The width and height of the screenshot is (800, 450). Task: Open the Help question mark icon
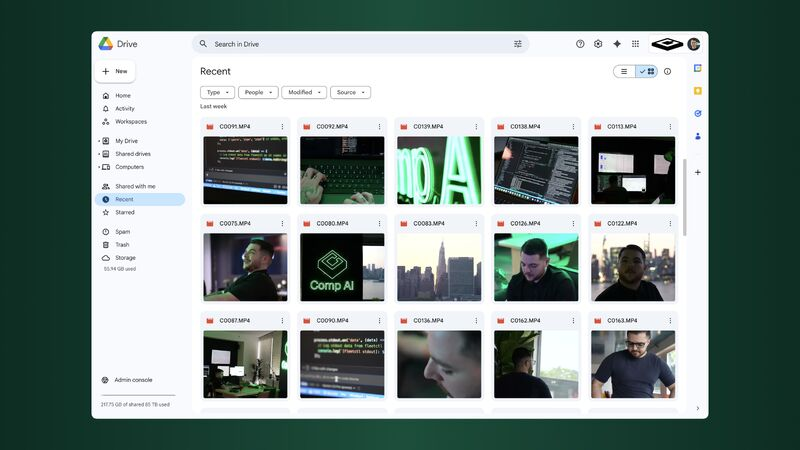point(580,44)
